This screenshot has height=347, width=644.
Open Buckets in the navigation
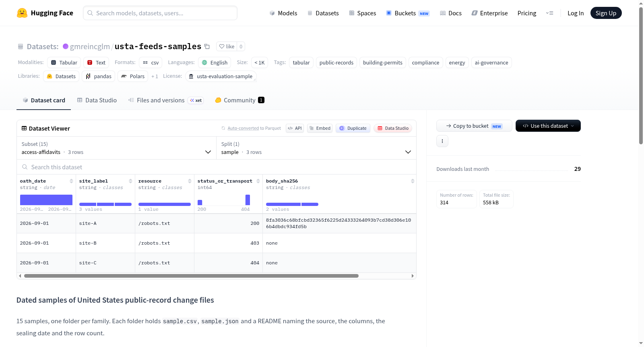(x=408, y=13)
